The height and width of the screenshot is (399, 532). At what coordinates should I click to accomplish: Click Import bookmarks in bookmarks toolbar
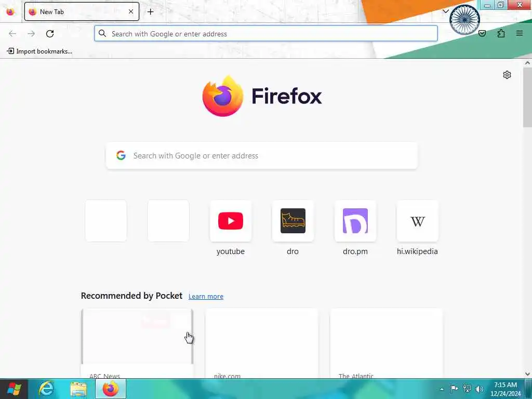tap(39, 51)
